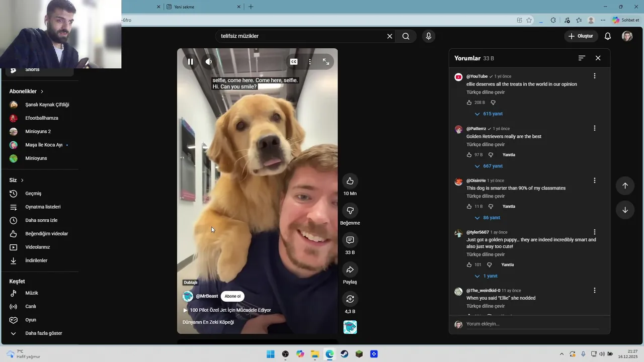Like the @Patterrz comment with 97 B

pyautogui.click(x=469, y=155)
